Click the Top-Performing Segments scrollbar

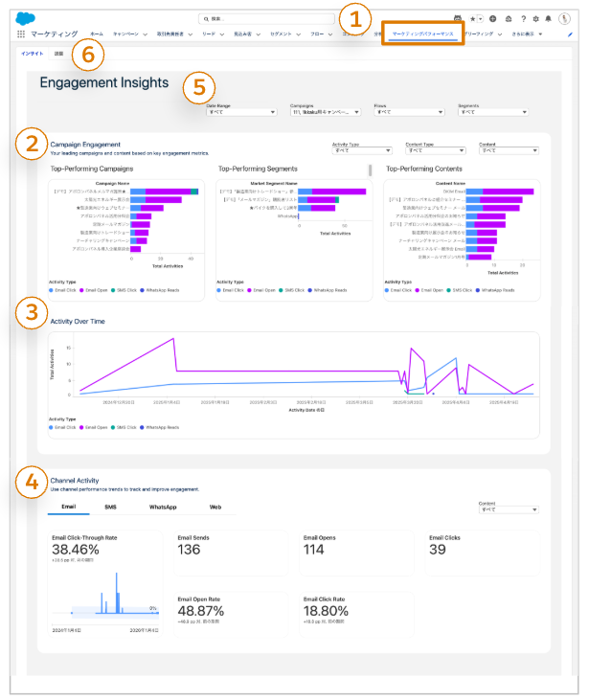point(371,170)
